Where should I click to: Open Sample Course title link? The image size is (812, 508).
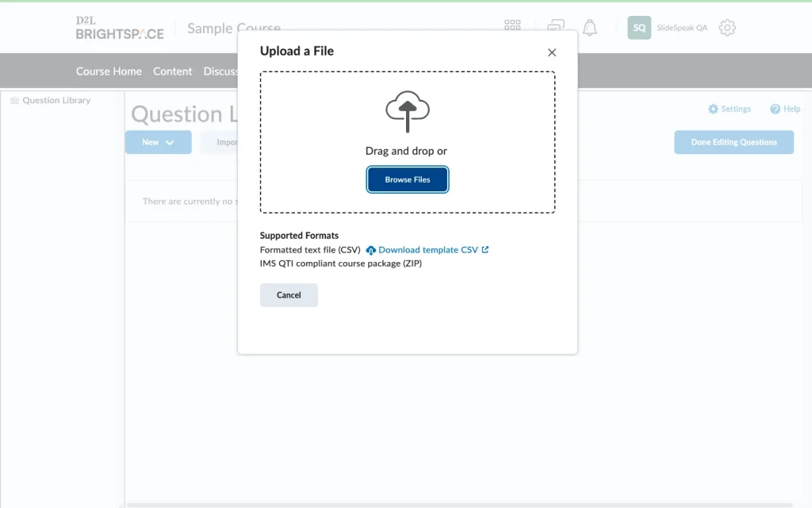click(234, 28)
